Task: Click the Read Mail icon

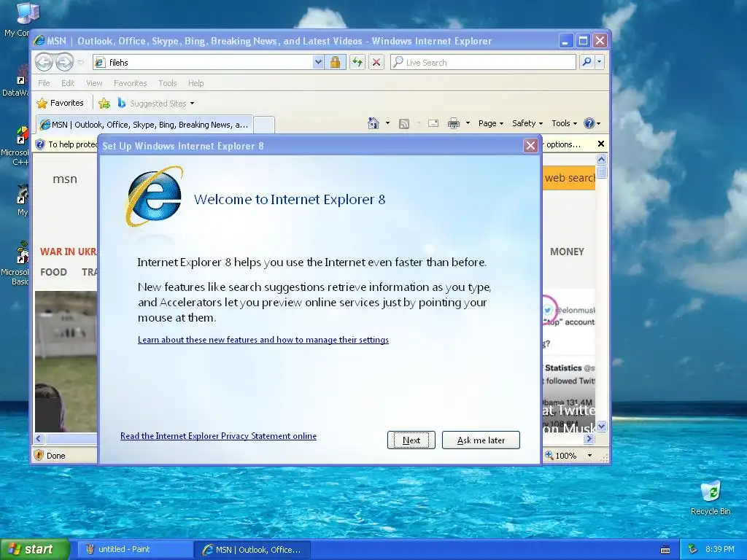Action: (x=433, y=123)
